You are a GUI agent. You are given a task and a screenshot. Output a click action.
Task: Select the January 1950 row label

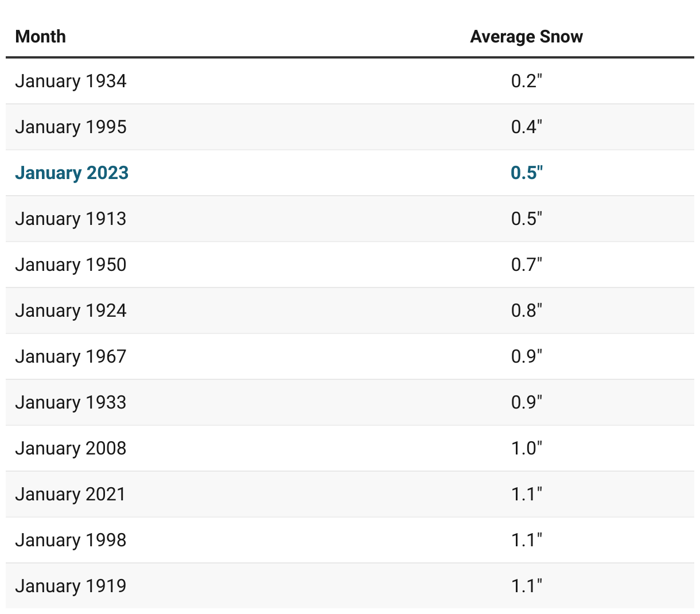71,265
